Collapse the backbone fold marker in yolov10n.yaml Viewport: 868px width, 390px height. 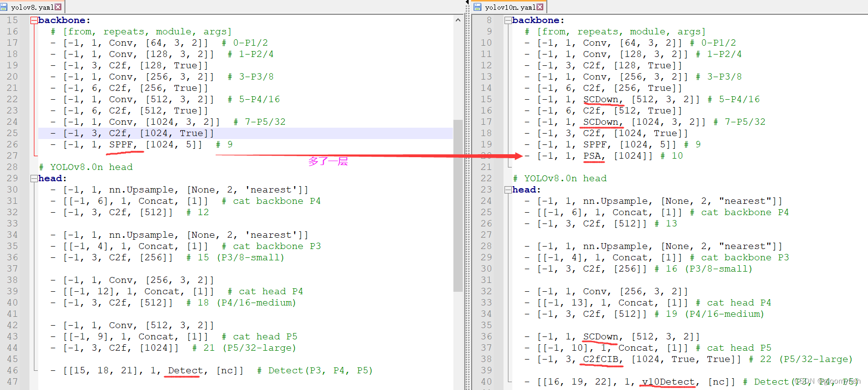click(x=508, y=20)
